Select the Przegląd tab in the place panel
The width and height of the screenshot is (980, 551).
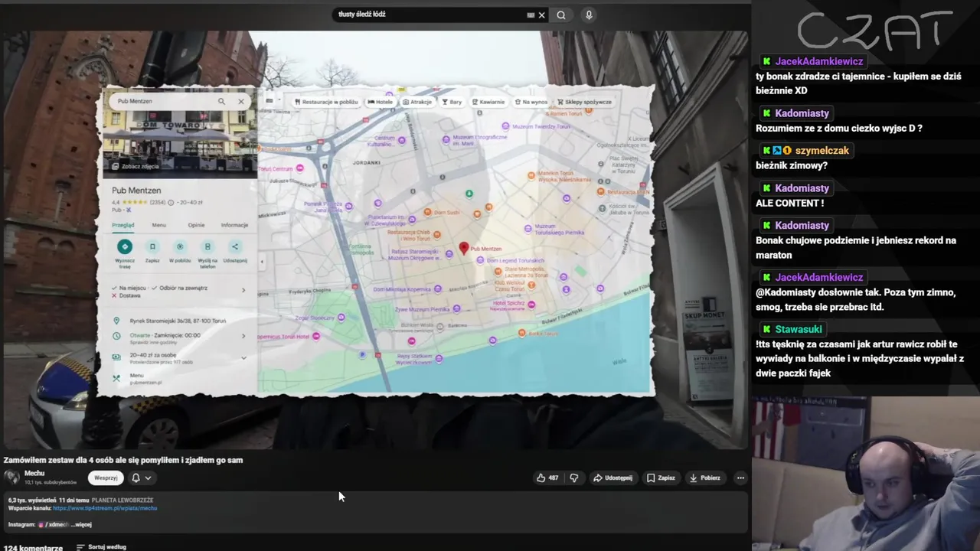click(122, 225)
